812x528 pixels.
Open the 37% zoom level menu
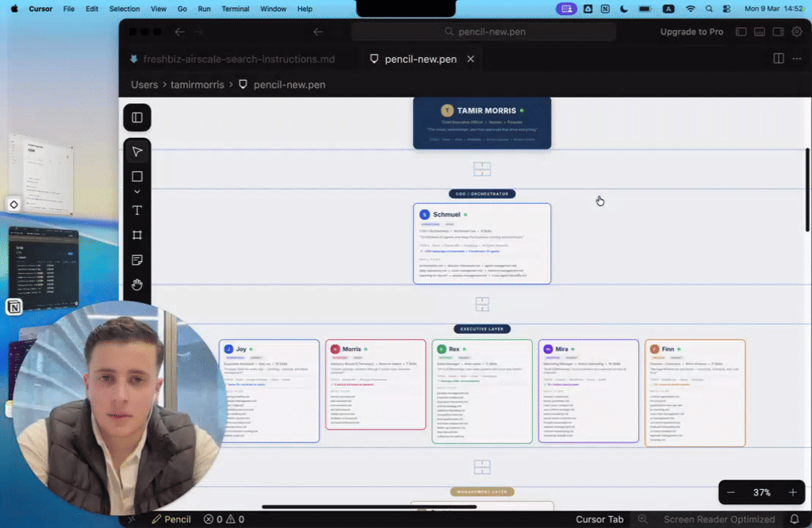761,492
